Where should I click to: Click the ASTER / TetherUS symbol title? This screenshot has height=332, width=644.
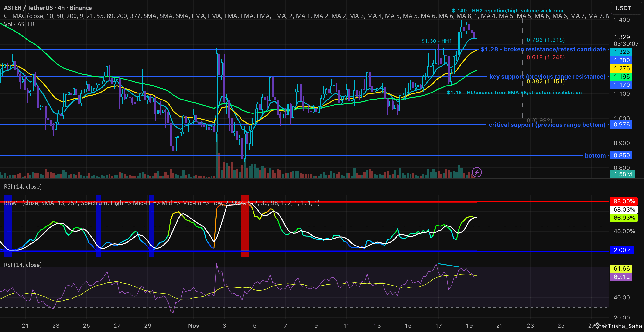[x=28, y=8]
